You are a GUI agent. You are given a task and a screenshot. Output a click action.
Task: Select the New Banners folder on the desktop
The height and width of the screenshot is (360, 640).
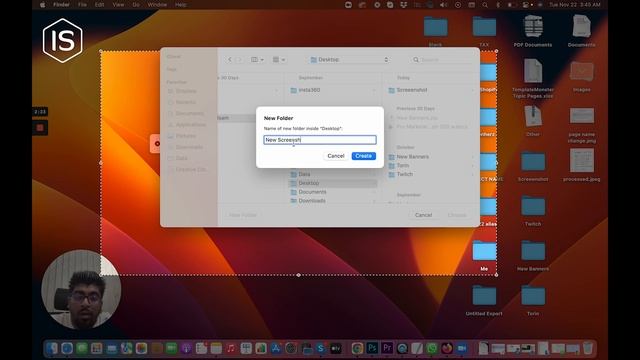pyautogui.click(x=533, y=256)
